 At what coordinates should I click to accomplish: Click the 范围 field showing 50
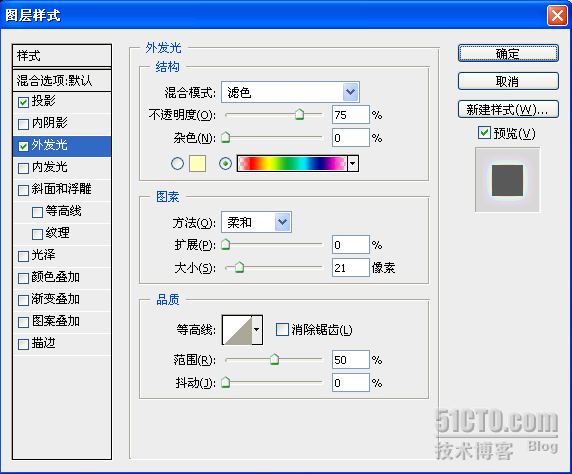[351, 360]
